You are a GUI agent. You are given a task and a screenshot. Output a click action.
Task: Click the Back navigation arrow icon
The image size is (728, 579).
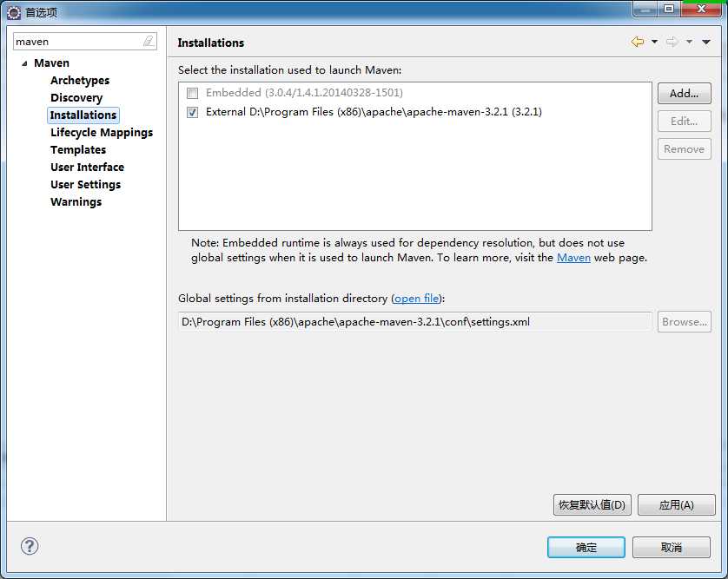(638, 42)
